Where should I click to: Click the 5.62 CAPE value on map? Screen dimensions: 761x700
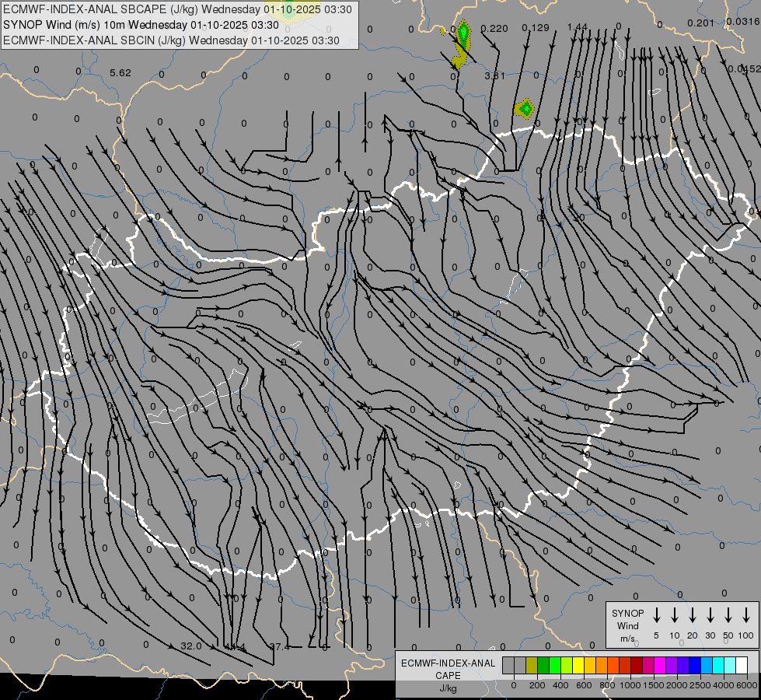(x=120, y=73)
